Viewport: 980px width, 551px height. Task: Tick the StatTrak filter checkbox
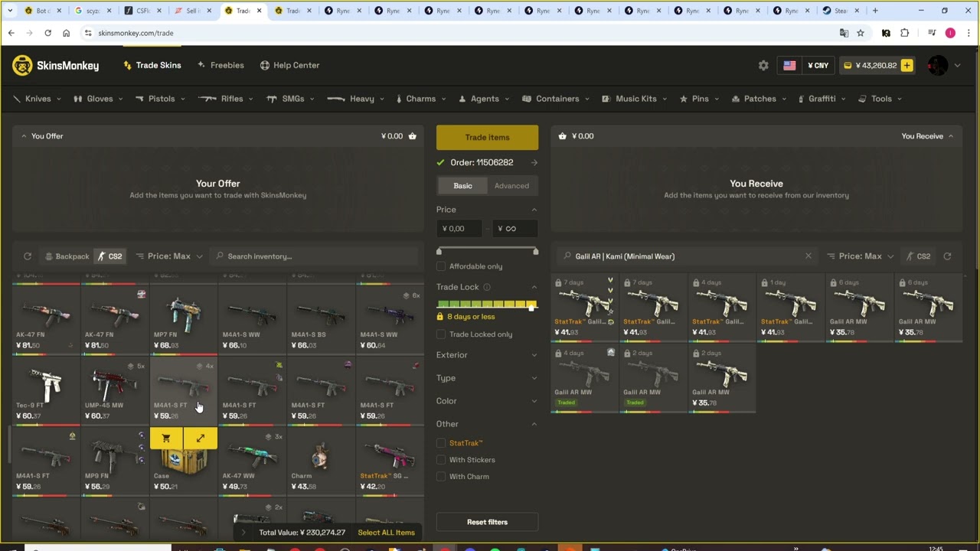[441, 443]
